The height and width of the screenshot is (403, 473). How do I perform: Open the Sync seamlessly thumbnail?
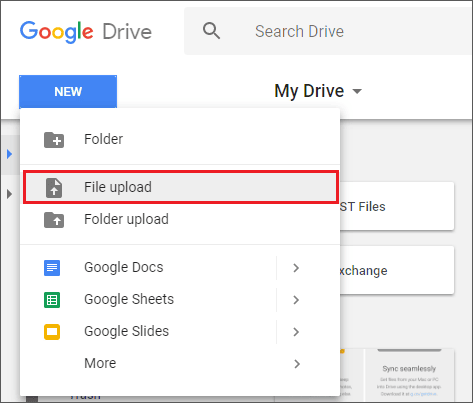[x=409, y=375]
